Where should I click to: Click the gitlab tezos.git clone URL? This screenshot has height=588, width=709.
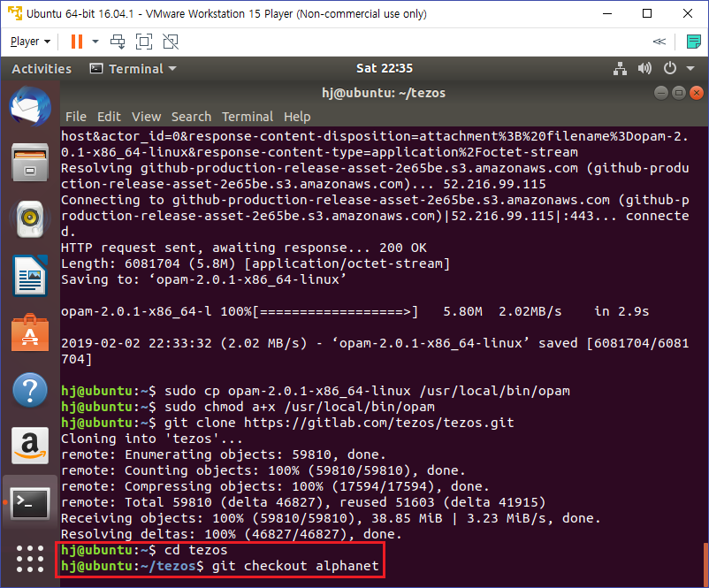pyautogui.click(x=379, y=423)
